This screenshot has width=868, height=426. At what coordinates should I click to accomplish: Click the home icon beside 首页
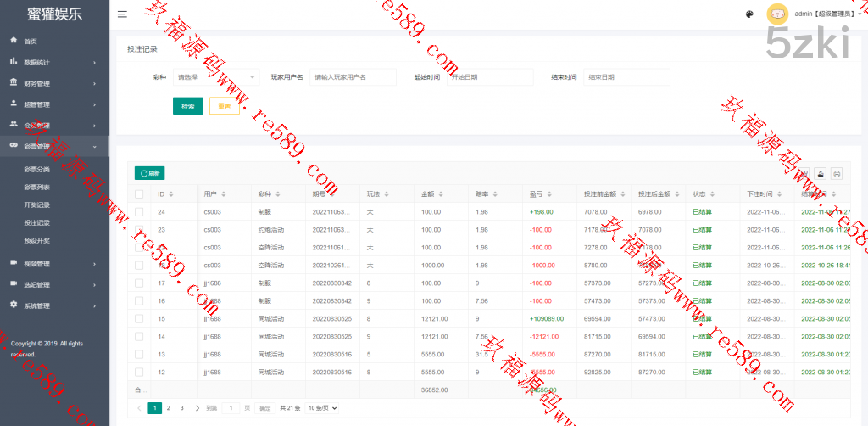[x=14, y=41]
